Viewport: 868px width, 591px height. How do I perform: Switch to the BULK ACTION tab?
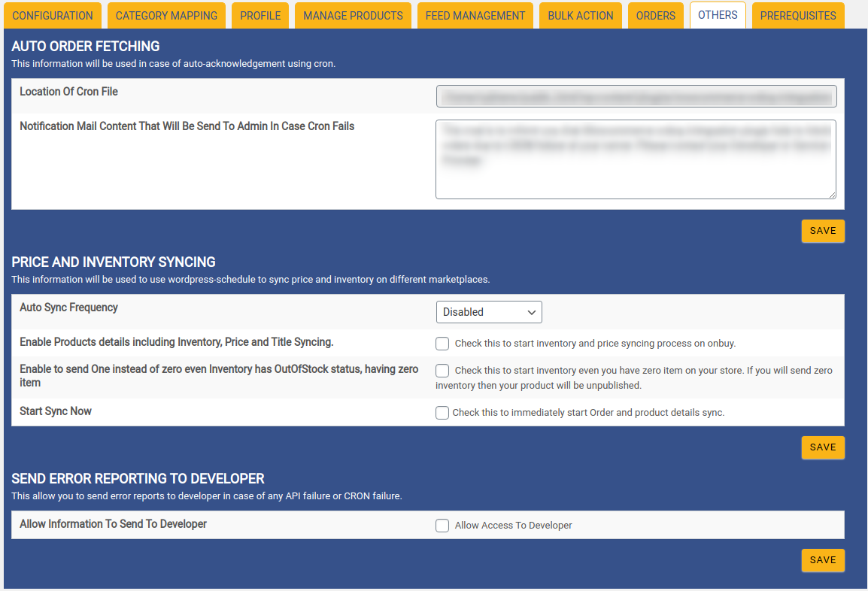(580, 15)
